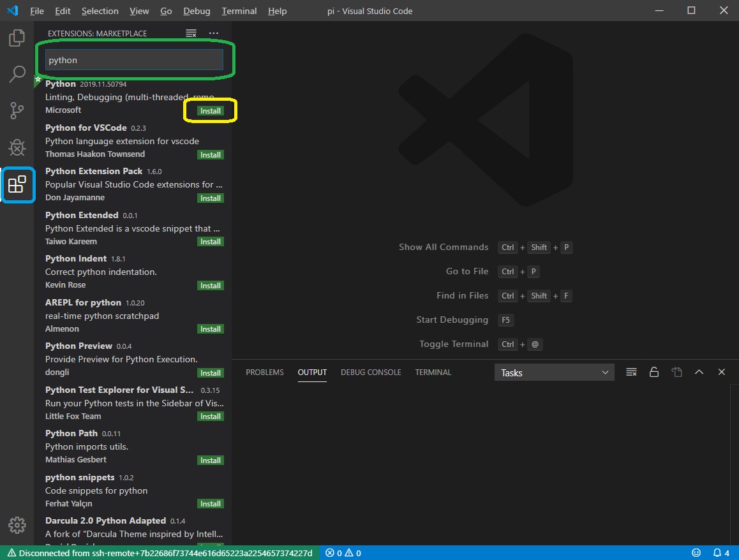Click publisher name Little Fox Team
The image size is (739, 560).
tap(73, 416)
